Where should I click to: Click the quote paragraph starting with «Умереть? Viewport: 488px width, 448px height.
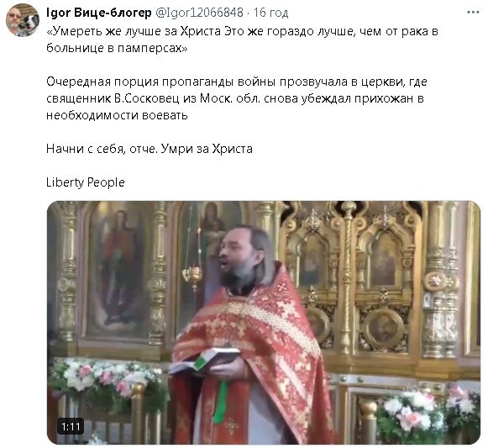pos(242,40)
